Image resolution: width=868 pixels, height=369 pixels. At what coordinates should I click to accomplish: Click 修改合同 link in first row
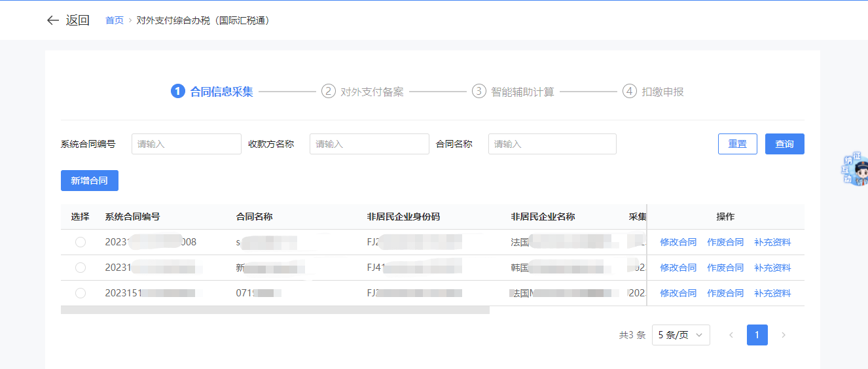coord(678,242)
